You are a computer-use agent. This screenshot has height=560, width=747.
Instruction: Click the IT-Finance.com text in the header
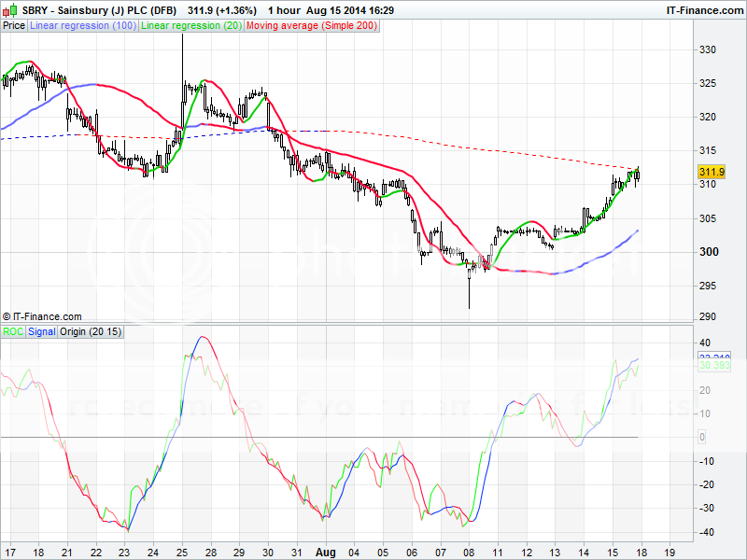coord(705,10)
